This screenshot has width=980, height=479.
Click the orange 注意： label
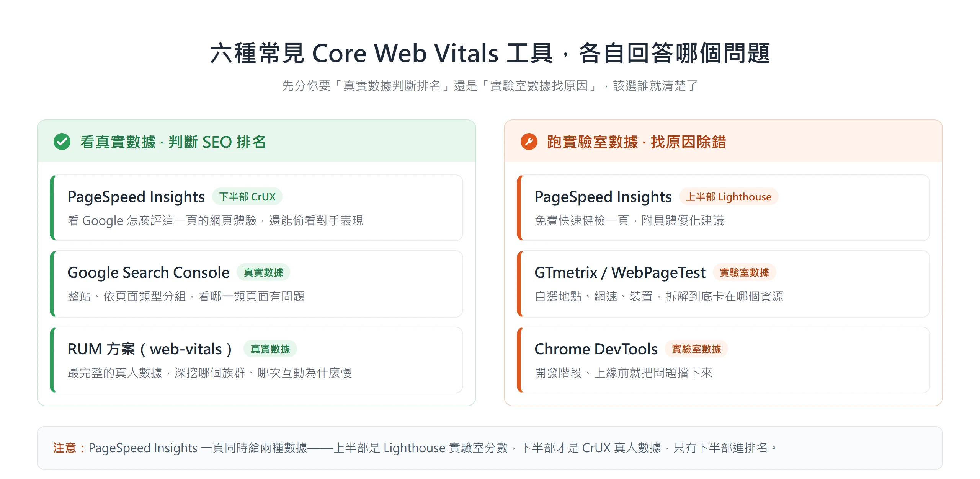coord(70,448)
